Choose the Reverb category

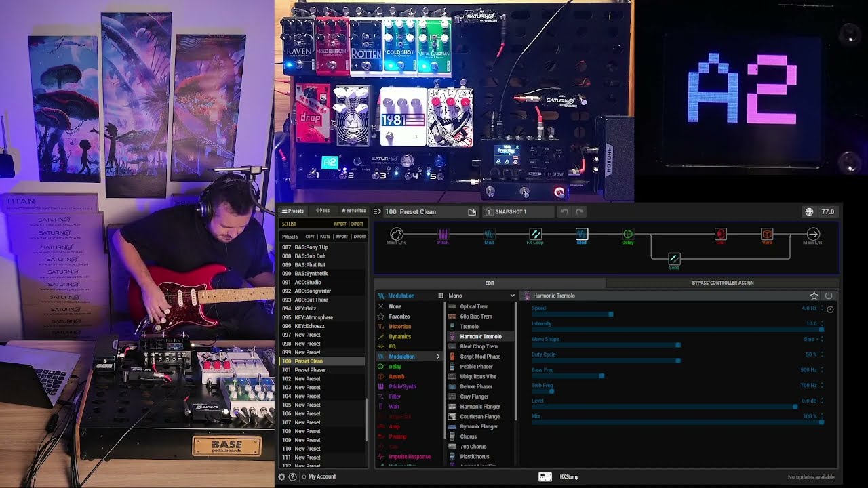point(409,376)
